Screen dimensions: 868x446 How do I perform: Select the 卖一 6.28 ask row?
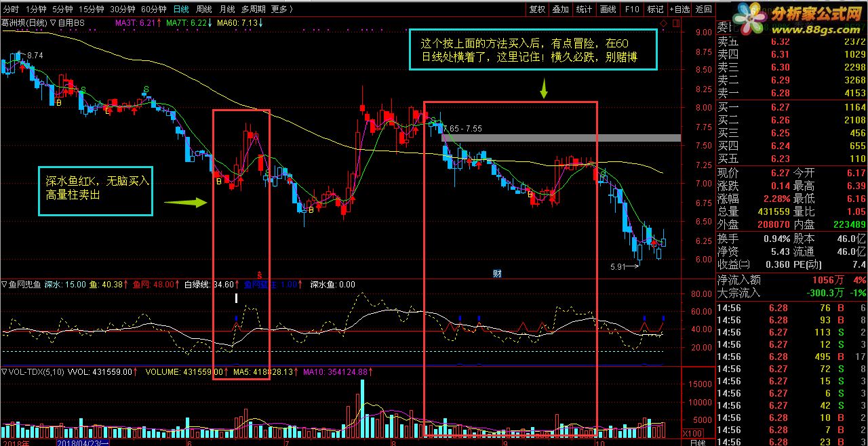[791, 93]
